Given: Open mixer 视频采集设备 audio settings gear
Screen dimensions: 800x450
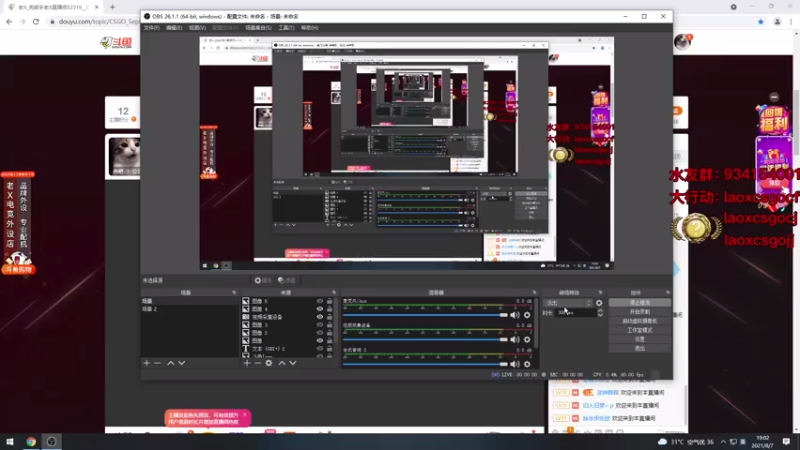Looking at the screenshot, I should [x=527, y=339].
